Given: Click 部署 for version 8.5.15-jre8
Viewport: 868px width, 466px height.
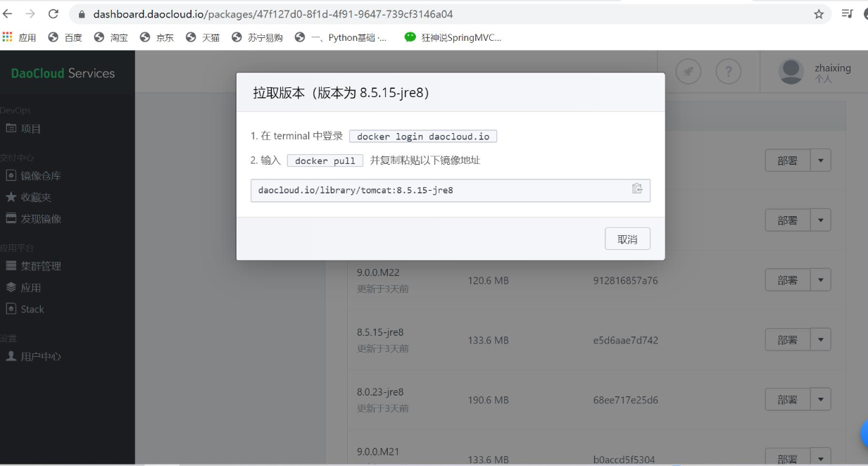Looking at the screenshot, I should click(788, 340).
